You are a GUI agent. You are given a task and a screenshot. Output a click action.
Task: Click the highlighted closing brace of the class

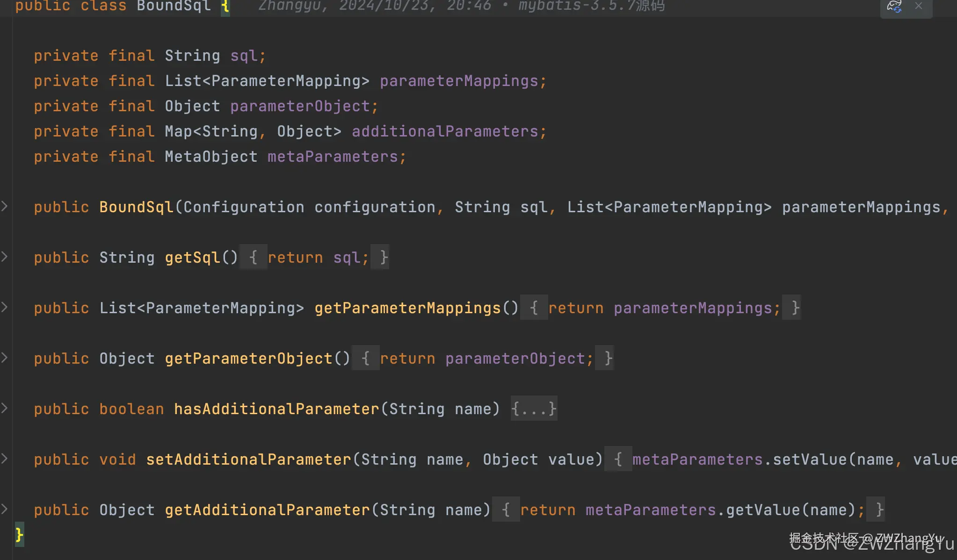click(19, 534)
